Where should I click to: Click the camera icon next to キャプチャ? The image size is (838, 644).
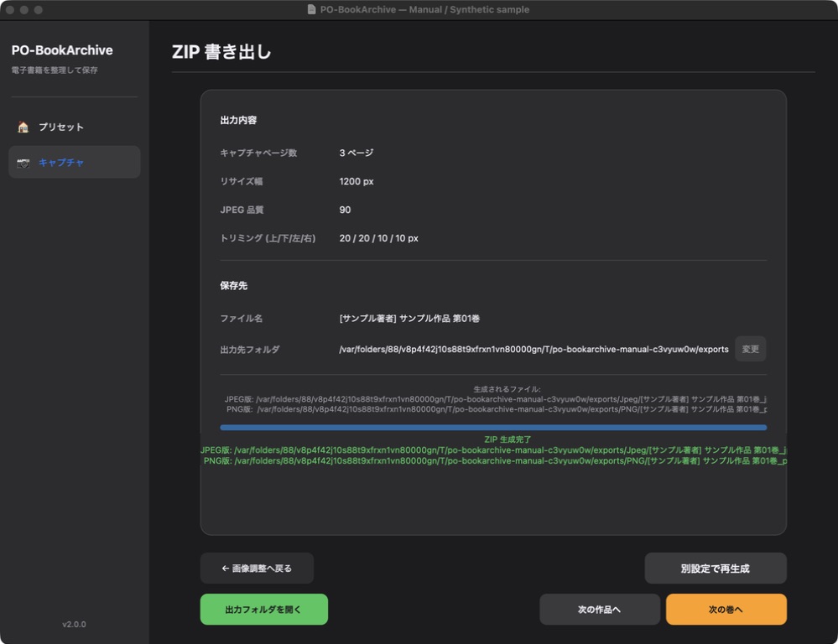coord(23,163)
